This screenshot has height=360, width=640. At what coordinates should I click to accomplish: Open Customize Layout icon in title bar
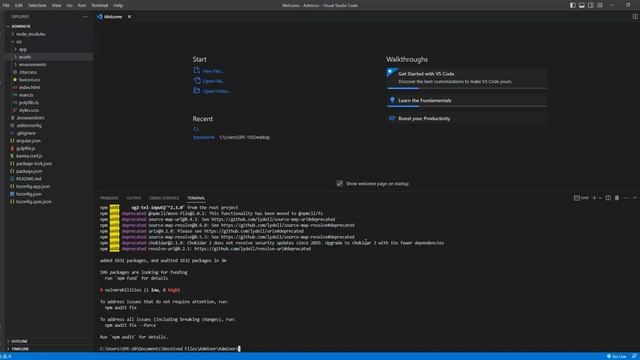click(600, 5)
